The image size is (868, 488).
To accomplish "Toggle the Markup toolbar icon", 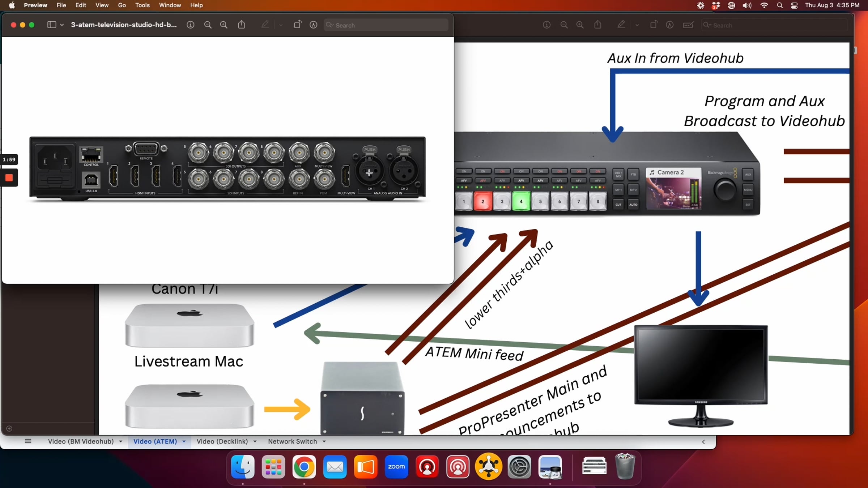I will click(x=314, y=25).
